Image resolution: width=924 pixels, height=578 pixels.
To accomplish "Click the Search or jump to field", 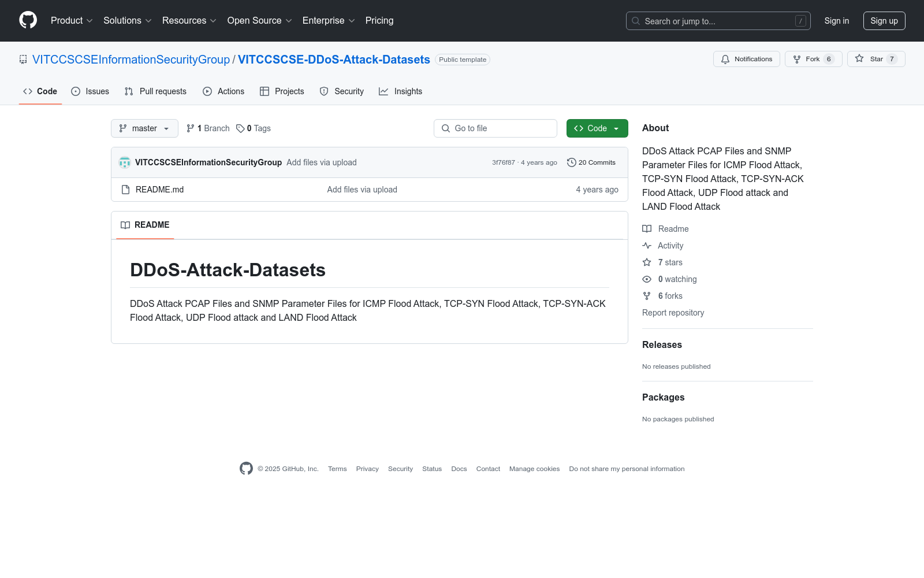I will (718, 21).
